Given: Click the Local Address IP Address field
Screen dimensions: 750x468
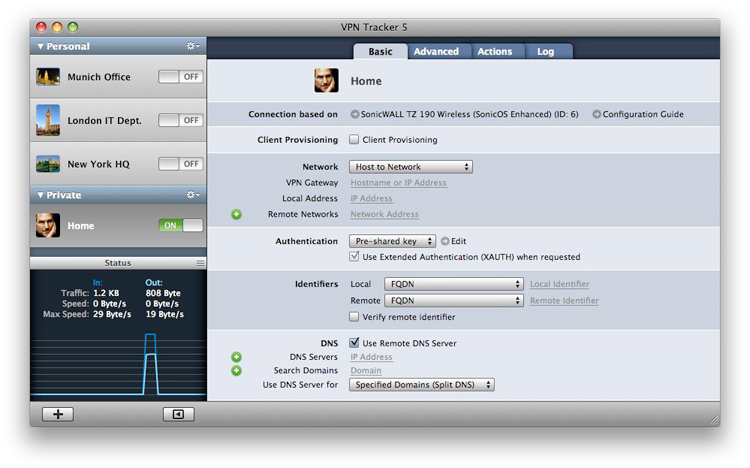Looking at the screenshot, I should coord(371,199).
